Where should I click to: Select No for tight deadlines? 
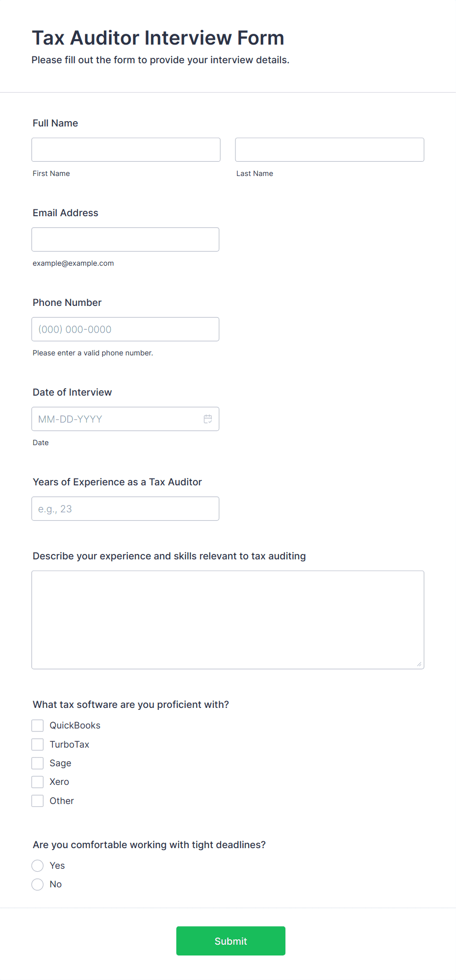pyautogui.click(x=38, y=884)
